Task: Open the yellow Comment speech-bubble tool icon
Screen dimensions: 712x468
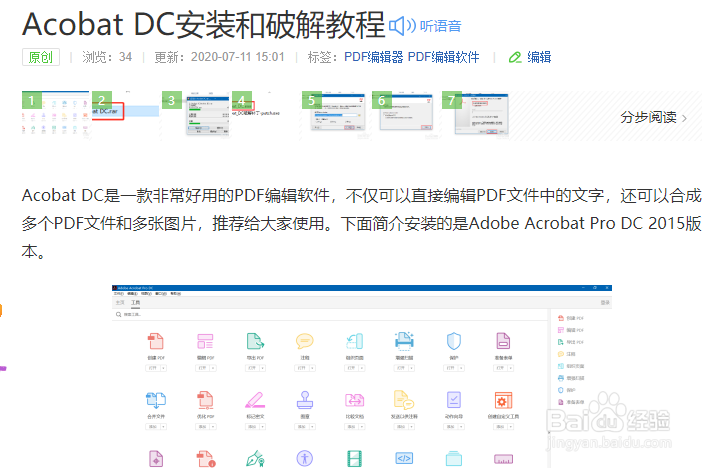Action: pyautogui.click(x=305, y=341)
